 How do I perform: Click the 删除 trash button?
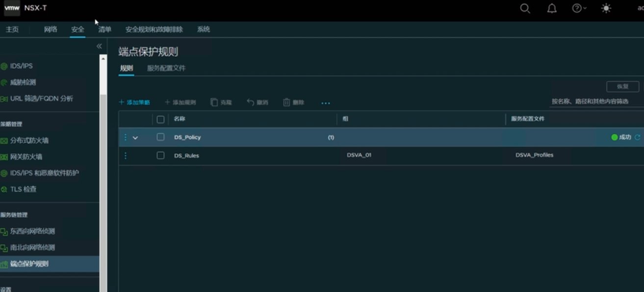pos(294,102)
